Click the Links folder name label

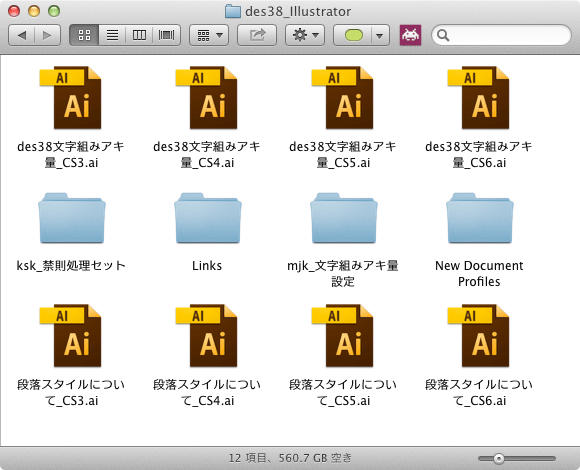pyautogui.click(x=207, y=266)
